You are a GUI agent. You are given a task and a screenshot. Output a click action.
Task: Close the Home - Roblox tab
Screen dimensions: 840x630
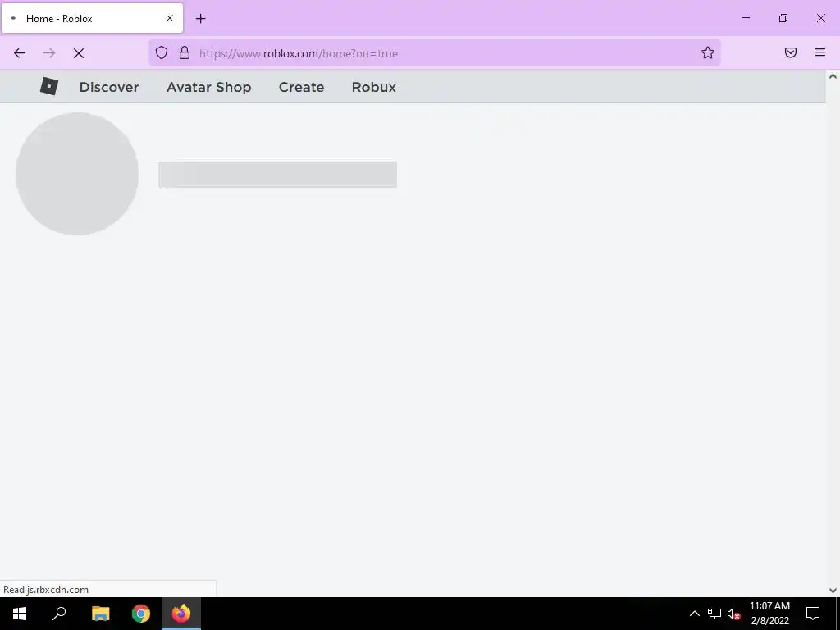(x=169, y=18)
